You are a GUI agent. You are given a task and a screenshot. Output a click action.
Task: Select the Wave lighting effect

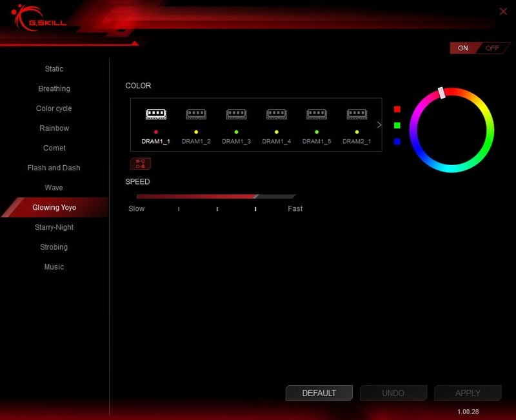pos(54,188)
